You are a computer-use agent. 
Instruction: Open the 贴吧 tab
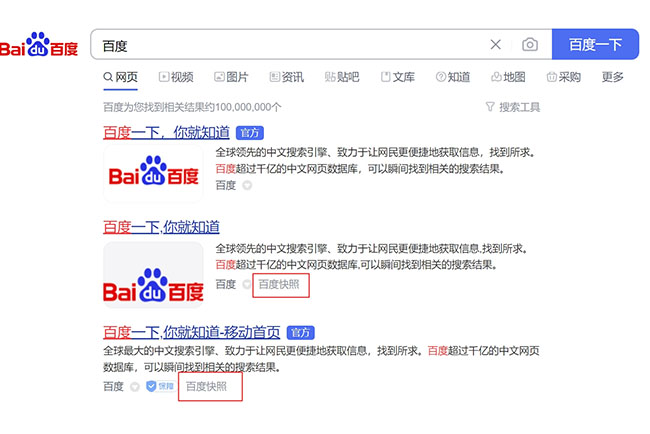(x=342, y=77)
